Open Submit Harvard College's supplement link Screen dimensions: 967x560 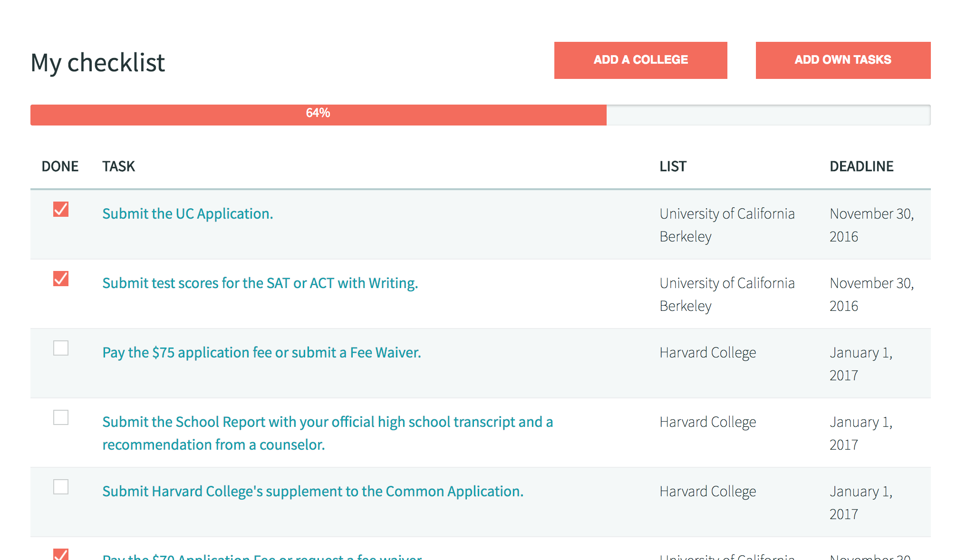[x=313, y=492]
